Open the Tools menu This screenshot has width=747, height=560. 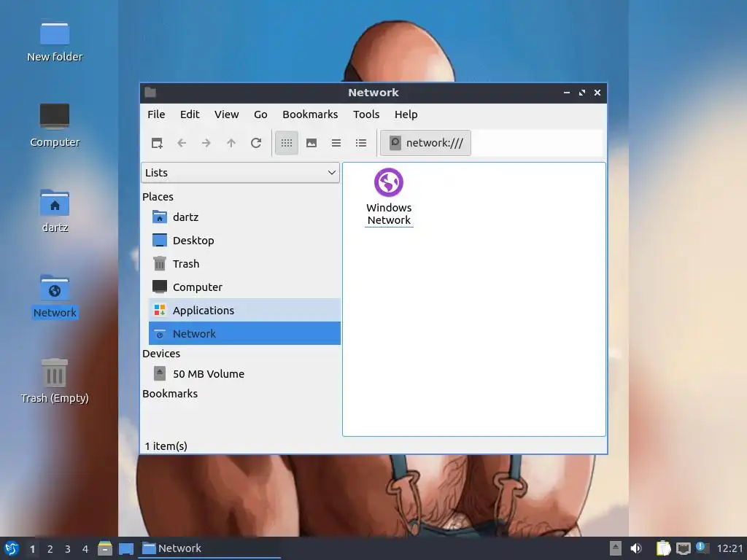tap(366, 114)
